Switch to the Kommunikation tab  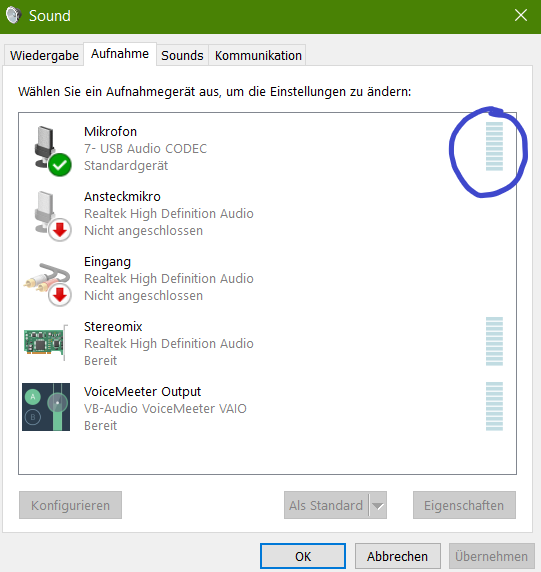(x=258, y=55)
